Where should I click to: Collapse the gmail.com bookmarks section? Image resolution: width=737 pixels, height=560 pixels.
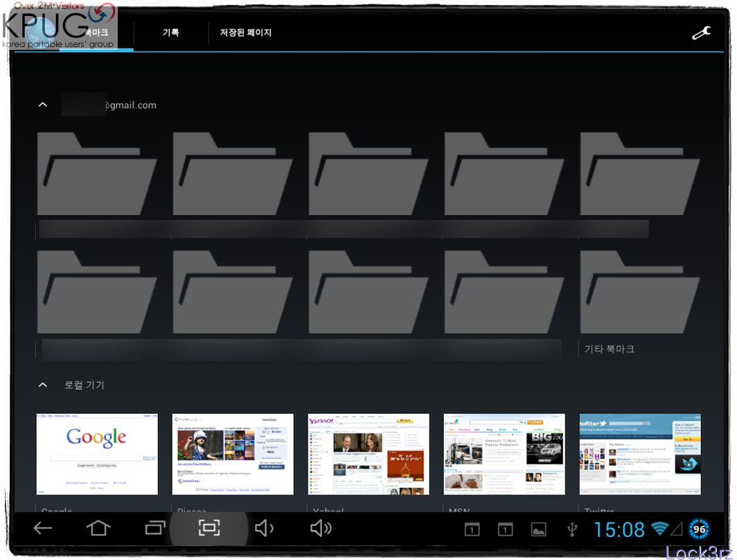pyautogui.click(x=43, y=105)
